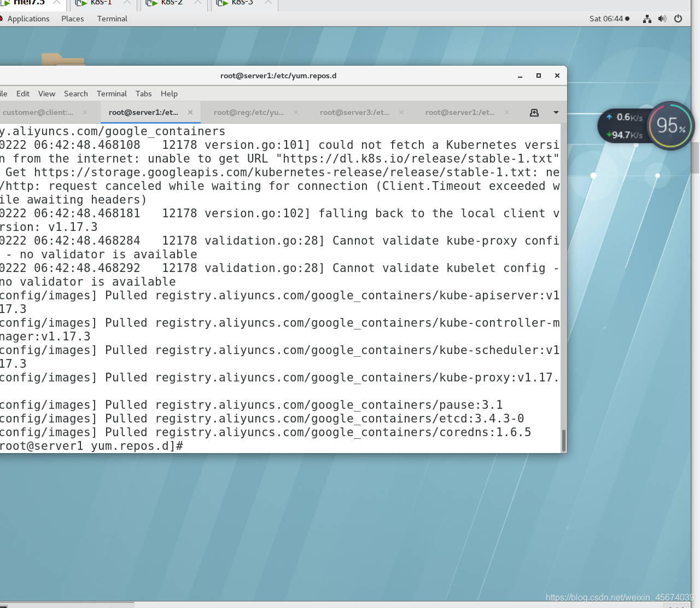Image resolution: width=700 pixels, height=608 pixels.
Task: Click the line ending 'pause:3.1'
Action: click(251, 405)
